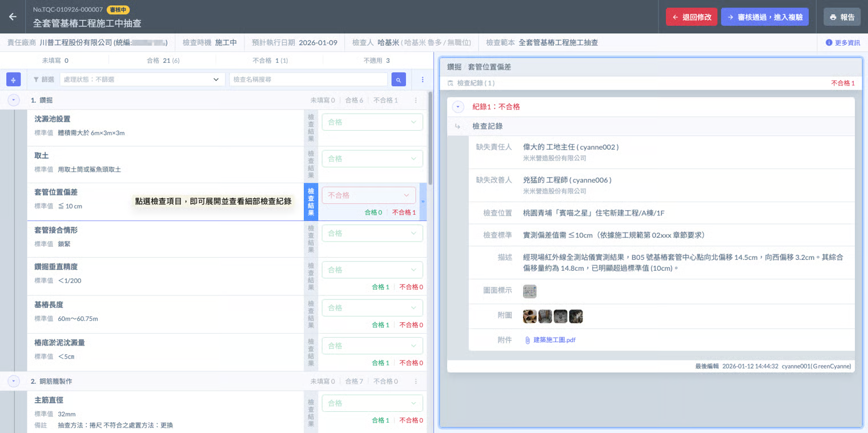Viewport: 868px width, 433px height.
Task: Collapse the 鋼筋籠製作 section
Action: point(14,381)
